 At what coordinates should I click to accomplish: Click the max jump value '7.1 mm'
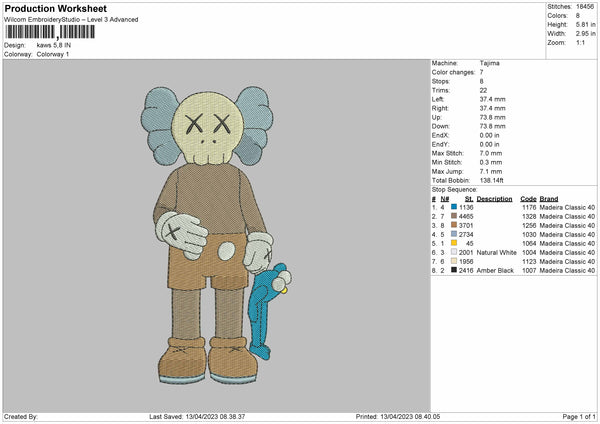[x=491, y=171]
